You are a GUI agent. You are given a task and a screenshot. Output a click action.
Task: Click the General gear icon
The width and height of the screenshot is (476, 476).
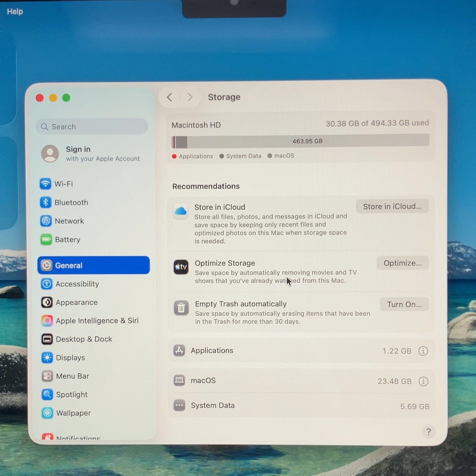point(46,265)
